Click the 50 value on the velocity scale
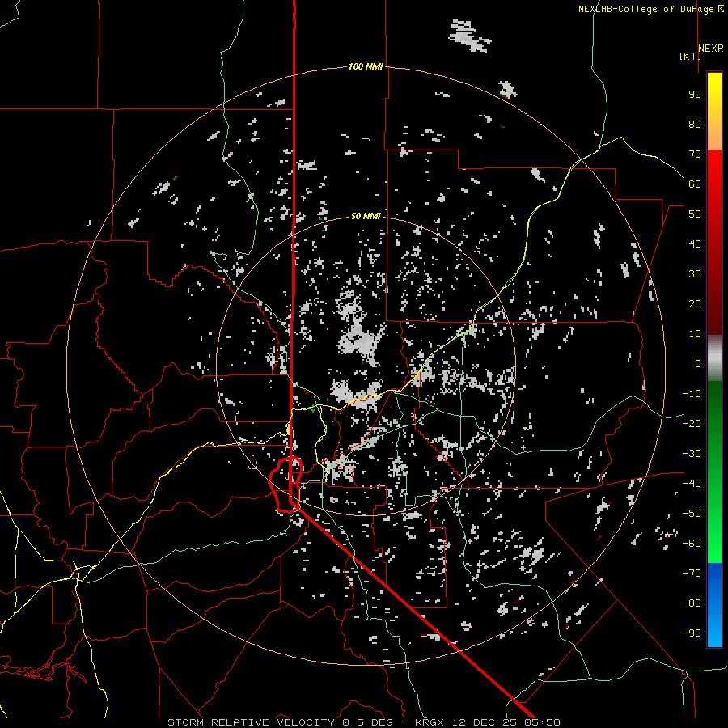The width and height of the screenshot is (728, 728). [x=695, y=214]
